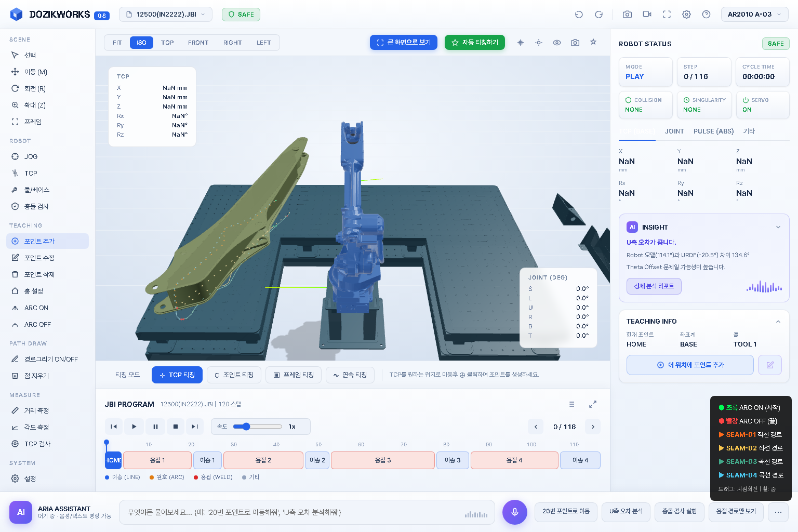Image resolution: width=798 pixels, height=532 pixels.
Task: Collapse the AI INSIGHT panel chevron
Action: (778, 227)
